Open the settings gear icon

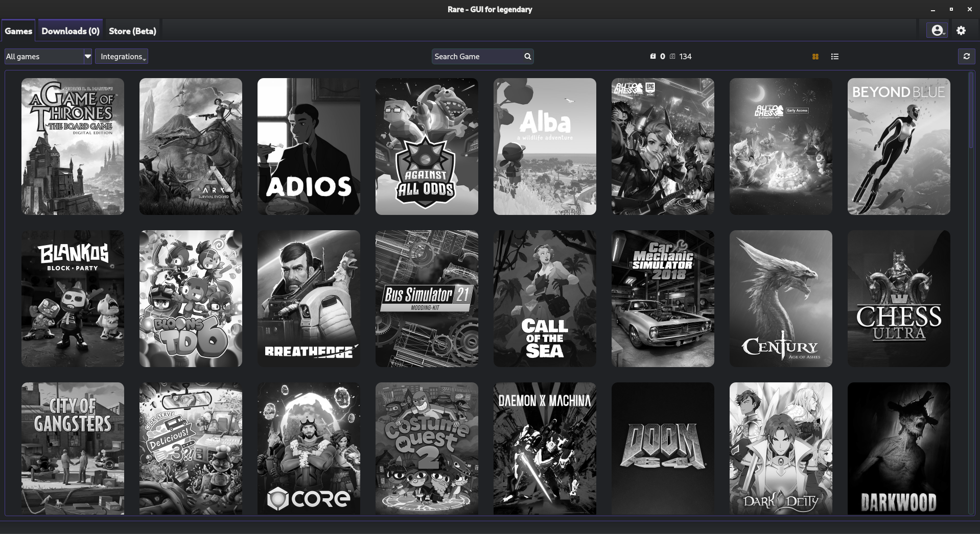(x=961, y=30)
